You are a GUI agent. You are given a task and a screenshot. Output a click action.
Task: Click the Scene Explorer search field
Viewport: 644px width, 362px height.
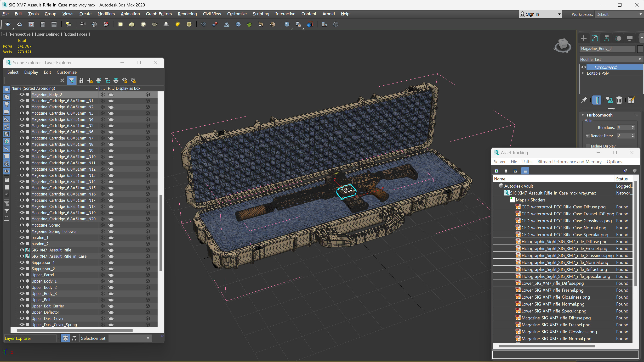tap(31, 80)
